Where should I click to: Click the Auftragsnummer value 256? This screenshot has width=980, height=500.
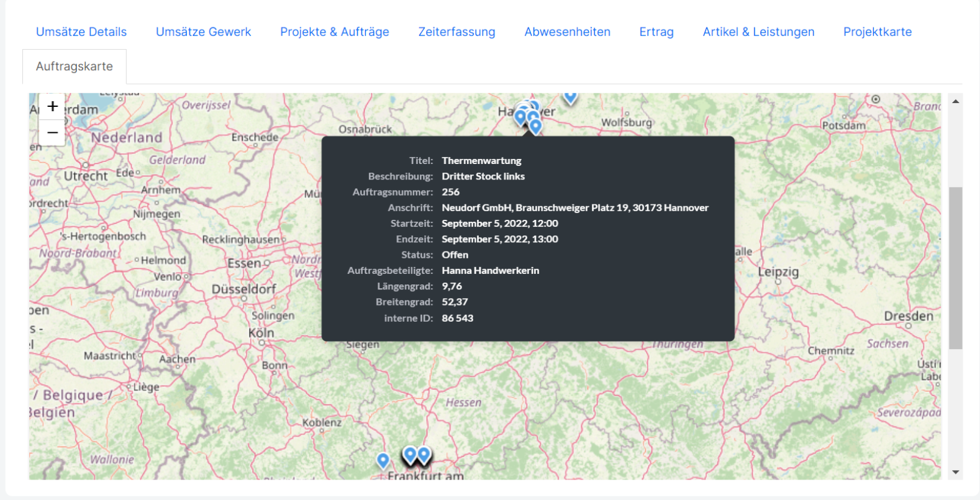click(x=451, y=192)
